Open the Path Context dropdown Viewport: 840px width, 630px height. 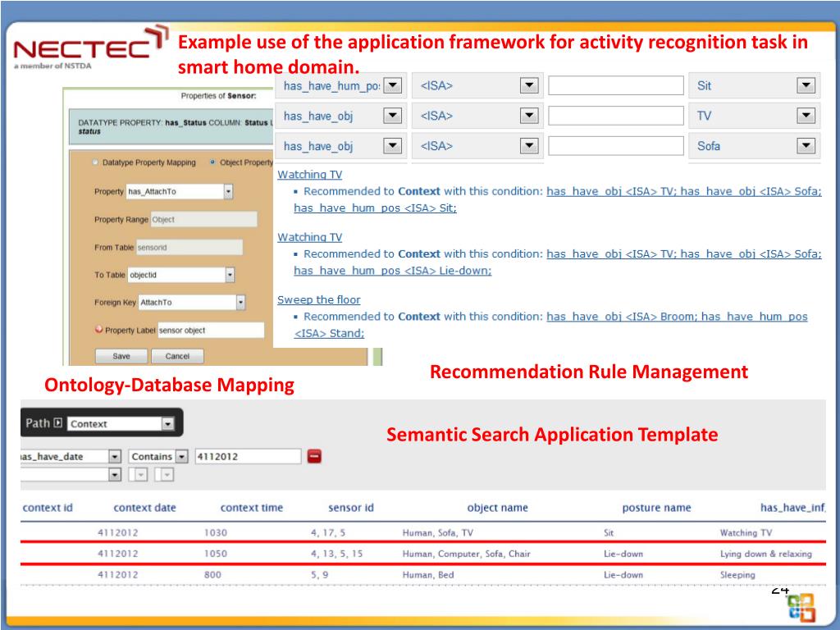pos(167,424)
